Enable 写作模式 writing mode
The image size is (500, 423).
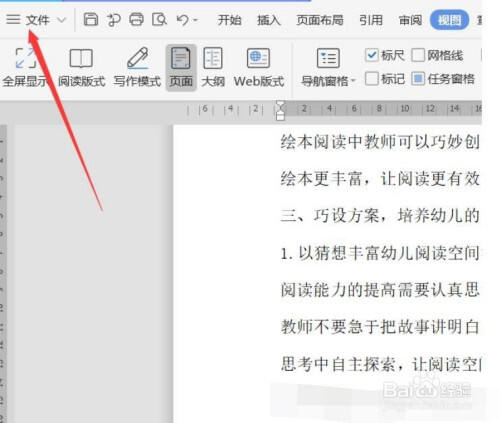pos(137,68)
